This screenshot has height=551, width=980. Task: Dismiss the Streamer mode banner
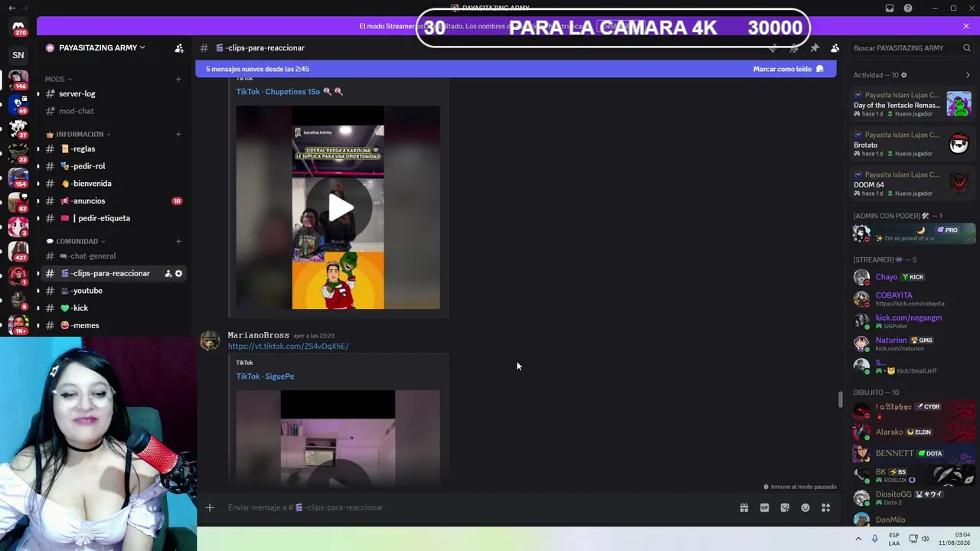[966, 26]
